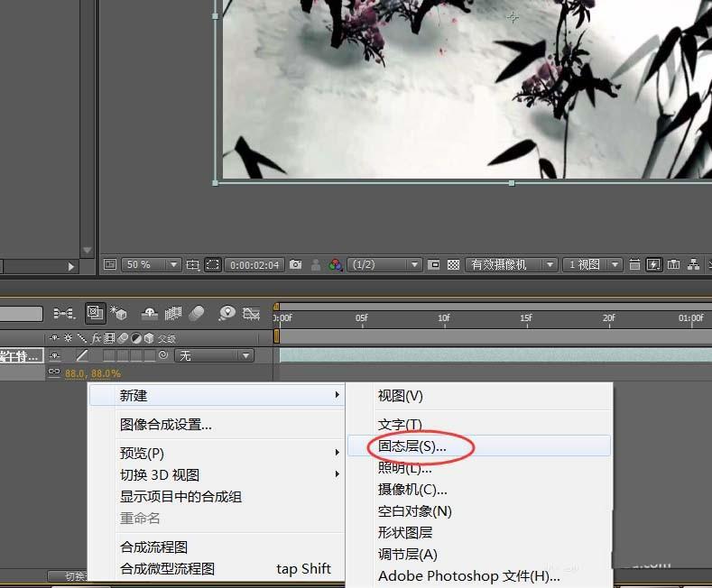This screenshot has height=588, width=712.
Task: Open the Fast Previews lightning icon
Action: click(x=653, y=264)
